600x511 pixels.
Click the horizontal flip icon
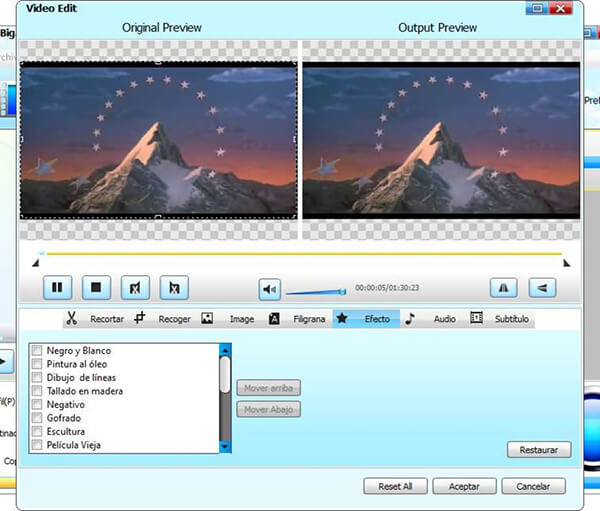pyautogui.click(x=504, y=288)
